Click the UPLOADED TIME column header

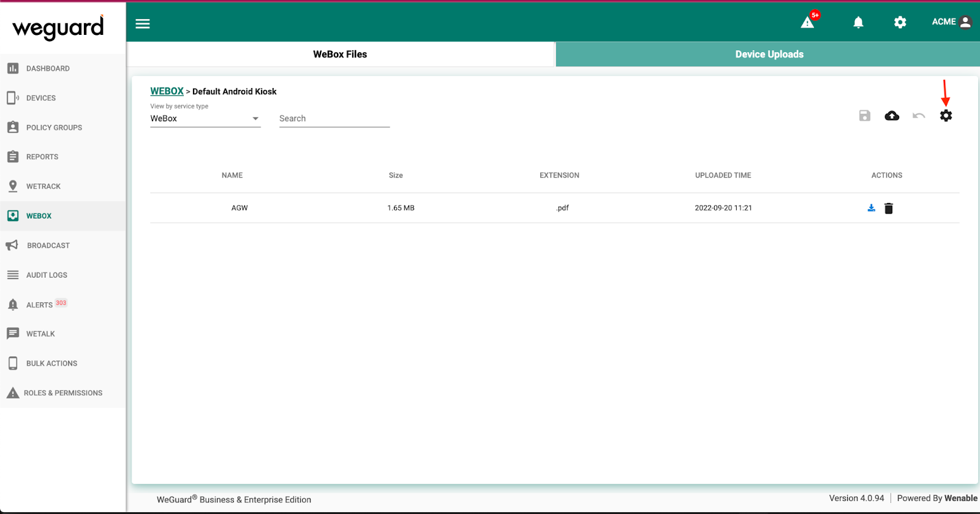point(723,175)
